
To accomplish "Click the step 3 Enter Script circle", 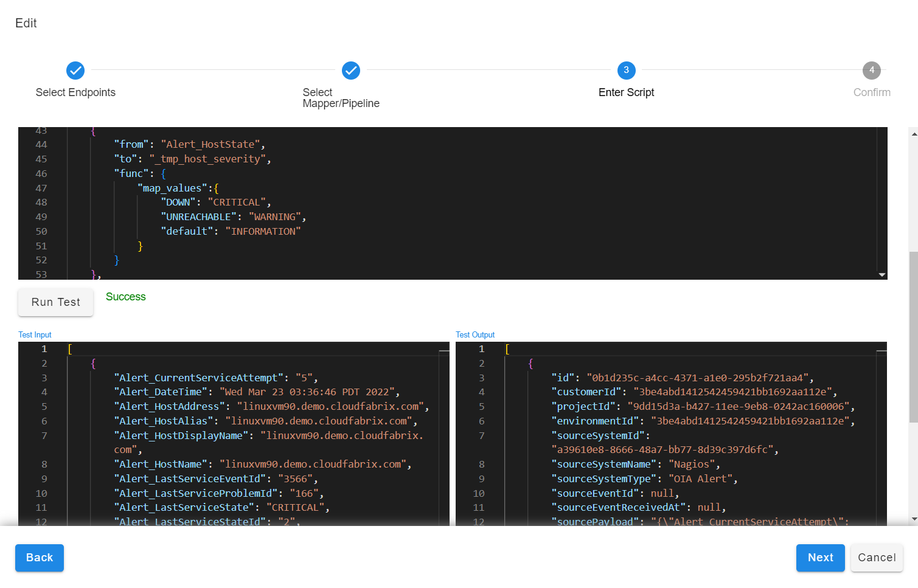I will (x=626, y=71).
